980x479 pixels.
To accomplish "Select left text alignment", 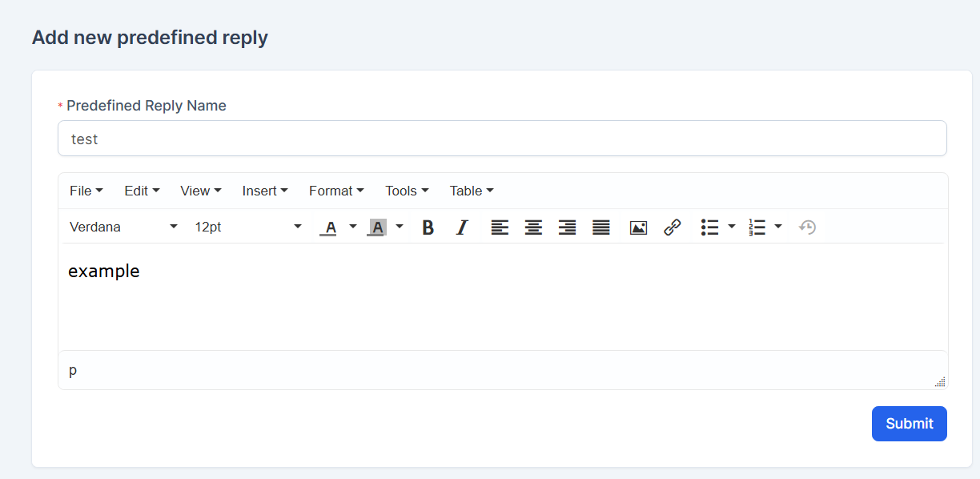I will pos(500,227).
